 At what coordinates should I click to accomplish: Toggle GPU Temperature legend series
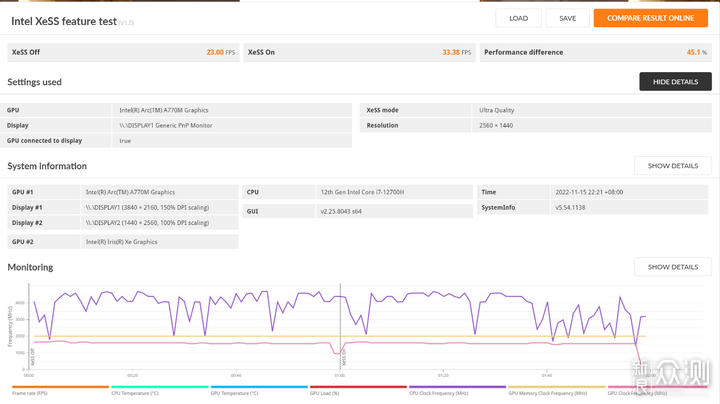[x=259, y=390]
